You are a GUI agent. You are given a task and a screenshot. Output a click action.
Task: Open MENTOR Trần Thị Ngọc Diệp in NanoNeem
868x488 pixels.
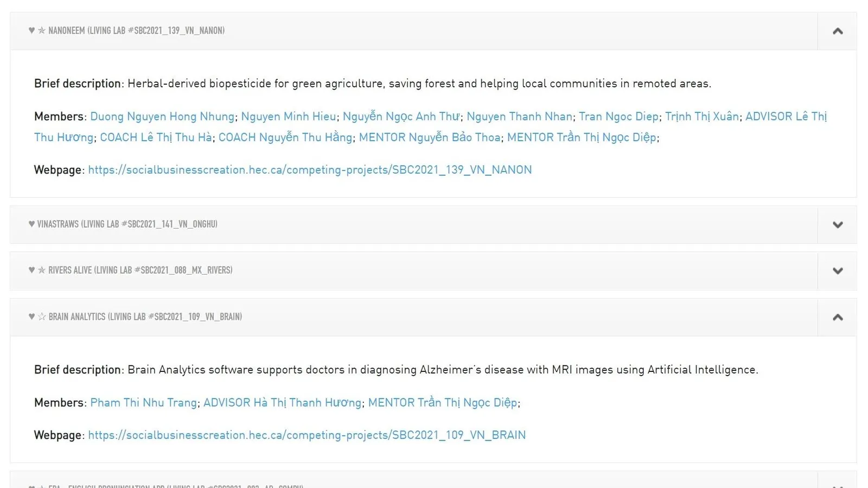(x=582, y=137)
